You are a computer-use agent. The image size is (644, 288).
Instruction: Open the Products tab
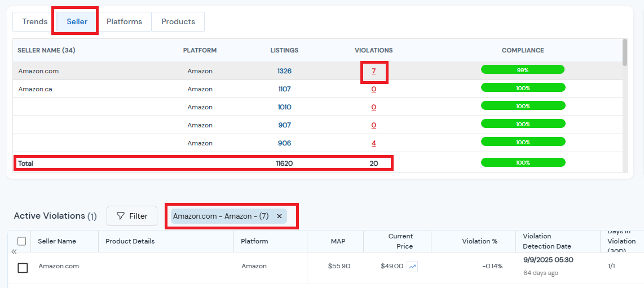click(x=178, y=22)
